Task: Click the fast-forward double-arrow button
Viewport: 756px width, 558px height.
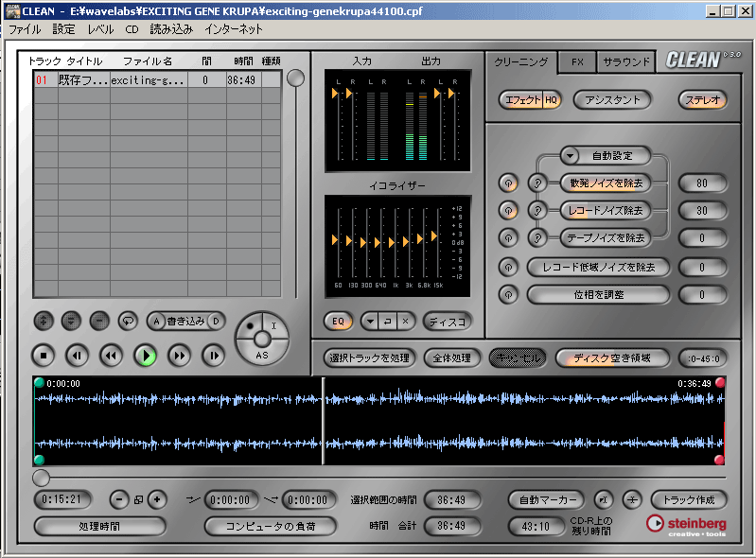Action: [180, 357]
